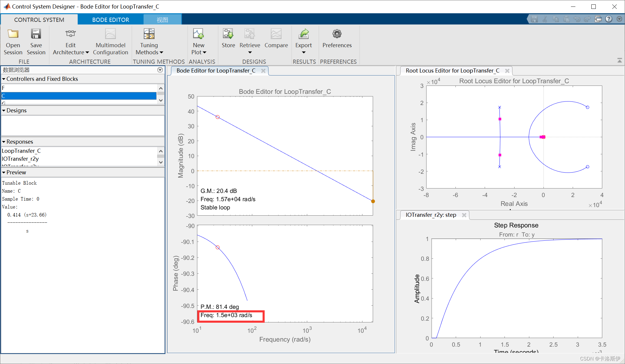The image size is (625, 364).
Task: Collapse Controllers and Fixed Blocks section
Action: coord(4,79)
